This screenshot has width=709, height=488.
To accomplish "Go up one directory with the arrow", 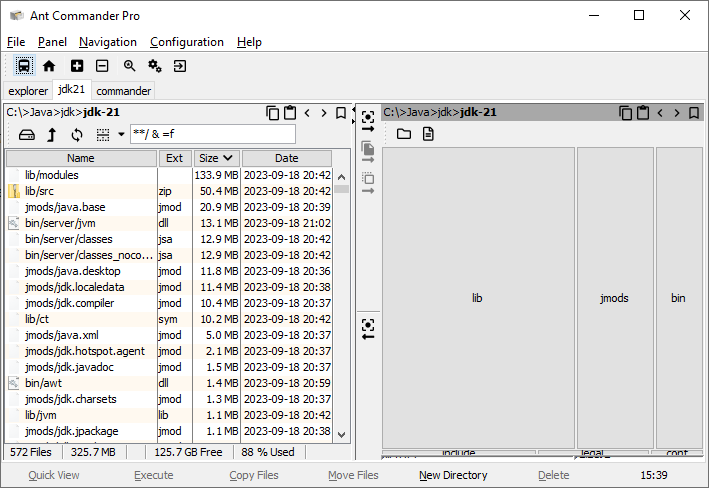I will pyautogui.click(x=52, y=135).
